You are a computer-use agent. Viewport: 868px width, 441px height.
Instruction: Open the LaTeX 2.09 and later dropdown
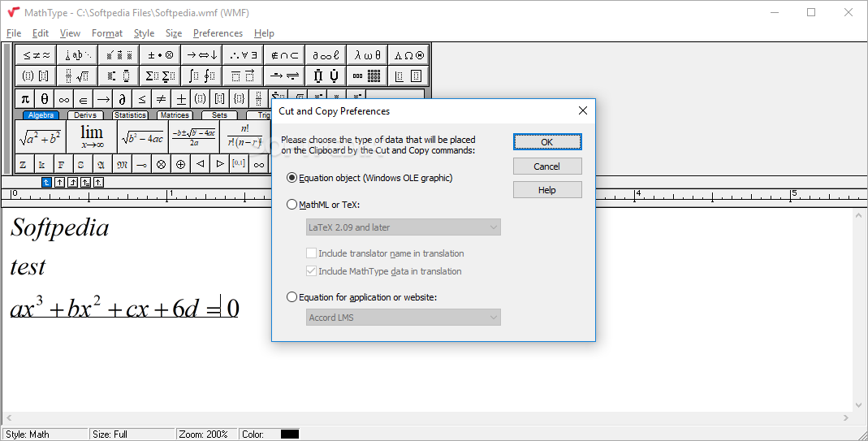point(404,227)
